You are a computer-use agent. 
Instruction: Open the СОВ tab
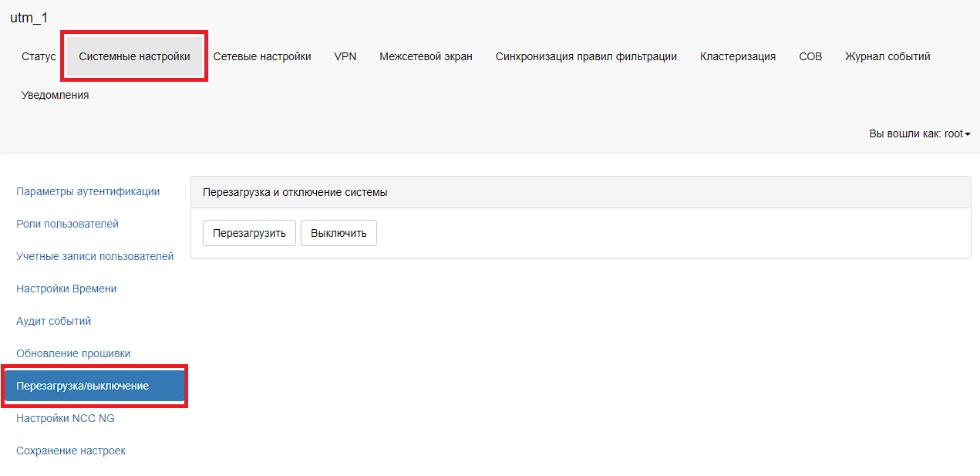810,56
